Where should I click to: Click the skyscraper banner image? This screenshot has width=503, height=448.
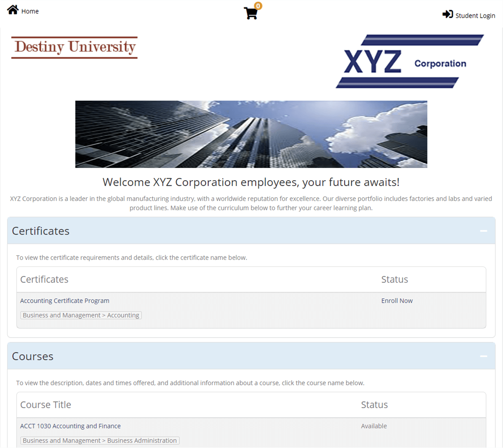(x=251, y=134)
